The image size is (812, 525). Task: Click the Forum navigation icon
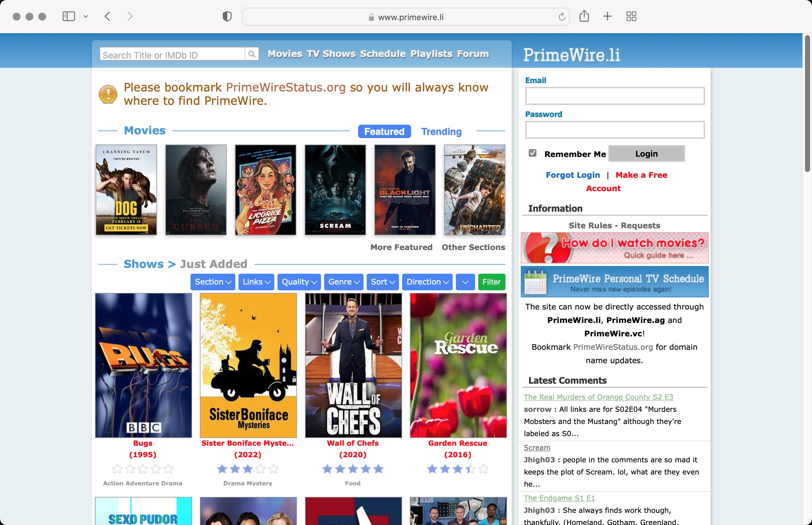473,54
